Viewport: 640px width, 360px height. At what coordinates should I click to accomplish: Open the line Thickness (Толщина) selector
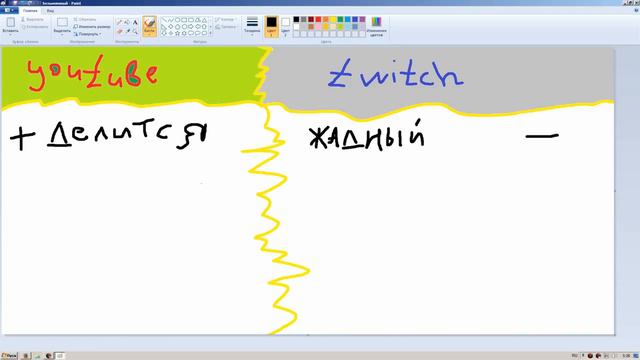pos(252,26)
